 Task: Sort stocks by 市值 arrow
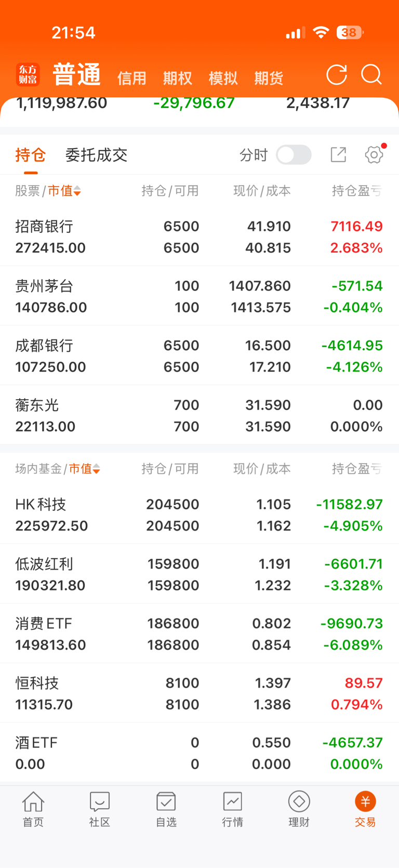(x=77, y=192)
